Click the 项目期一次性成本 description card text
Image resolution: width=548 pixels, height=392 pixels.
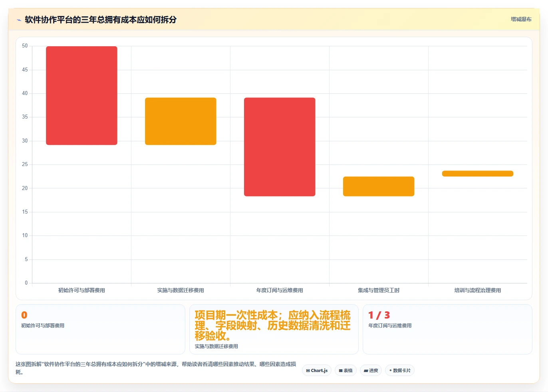coord(273,325)
